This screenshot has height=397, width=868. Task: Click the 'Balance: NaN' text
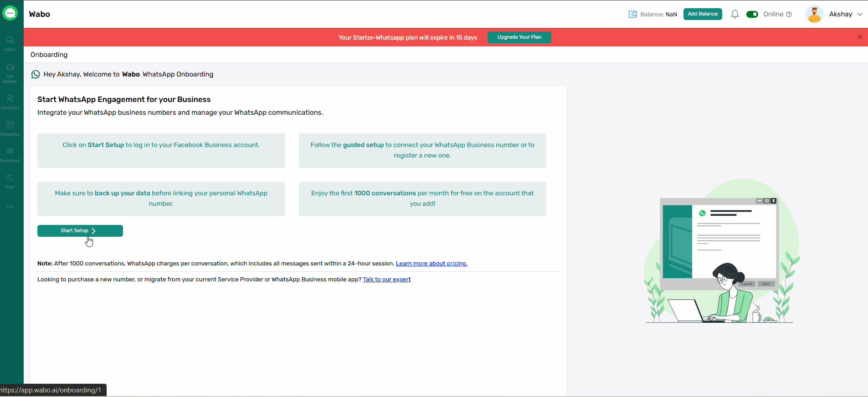658,14
